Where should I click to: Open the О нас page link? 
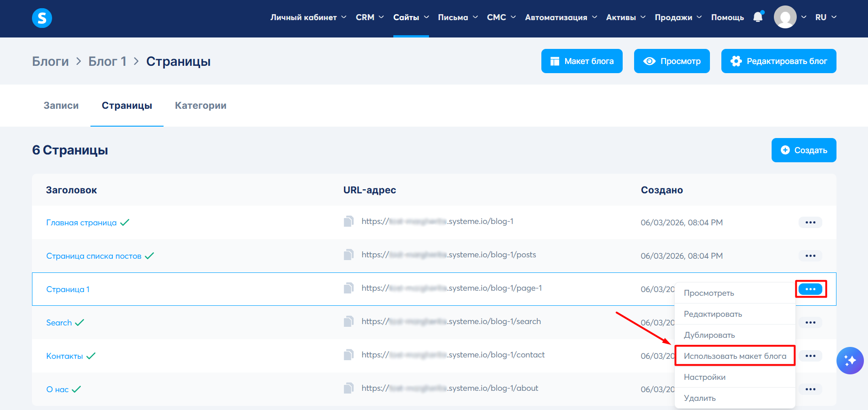point(58,389)
